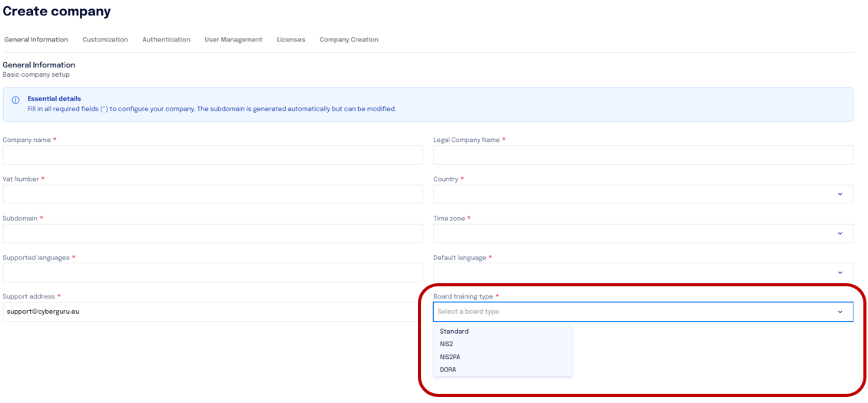Screen dimensions: 868x403
Task: Click the Essential details banner title
Action: (55, 98)
